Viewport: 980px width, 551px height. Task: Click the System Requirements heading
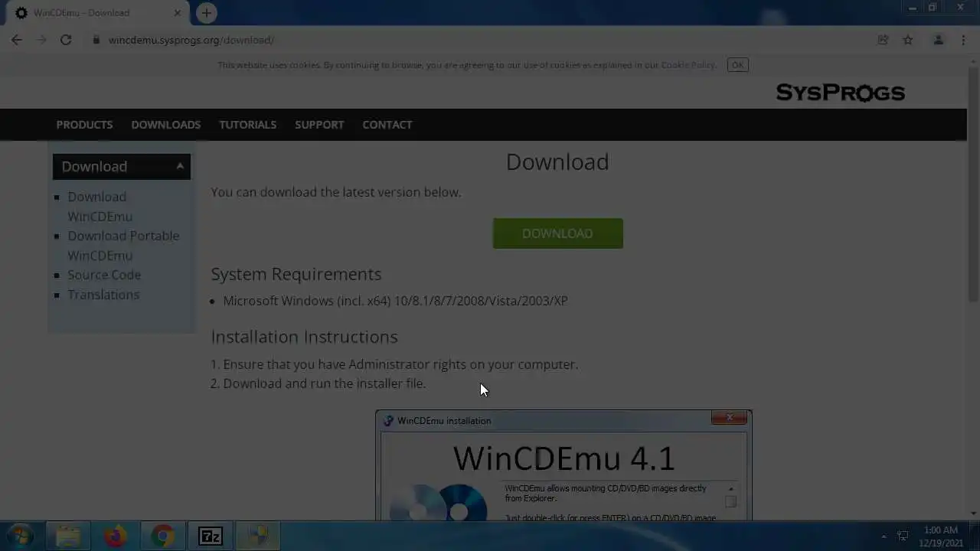[x=296, y=274]
